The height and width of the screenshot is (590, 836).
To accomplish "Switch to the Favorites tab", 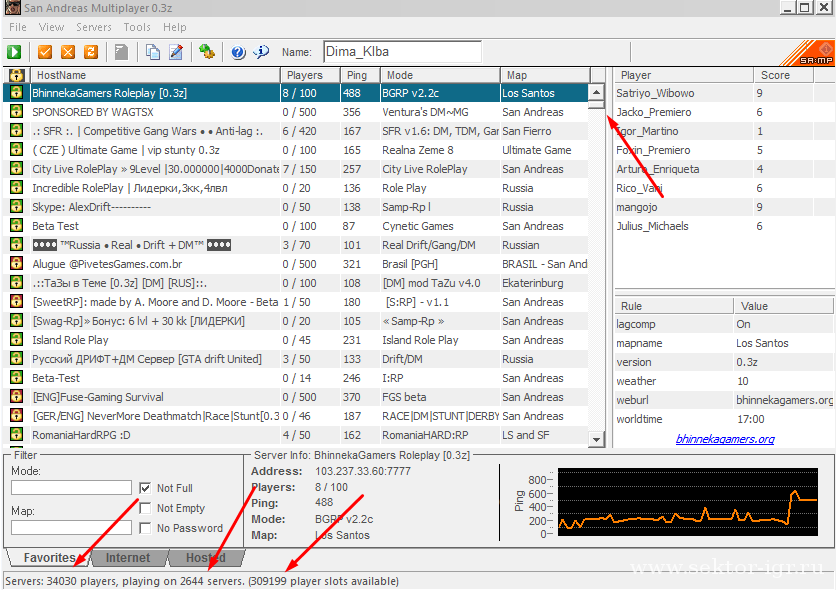I will tap(49, 557).
